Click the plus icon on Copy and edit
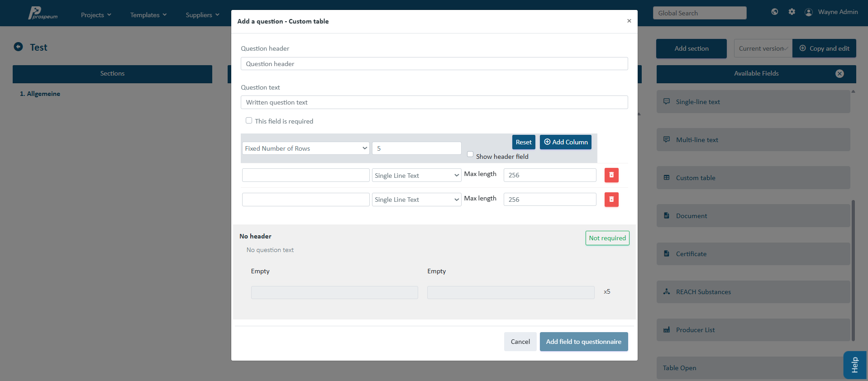The height and width of the screenshot is (381, 868). [802, 48]
